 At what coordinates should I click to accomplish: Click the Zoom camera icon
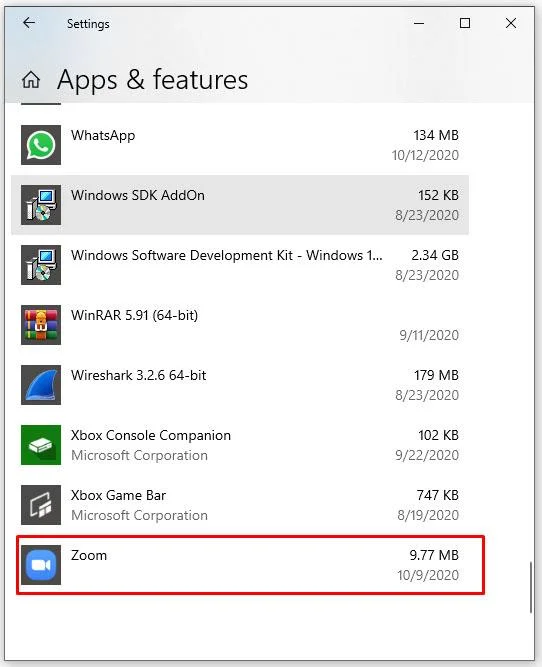point(41,565)
